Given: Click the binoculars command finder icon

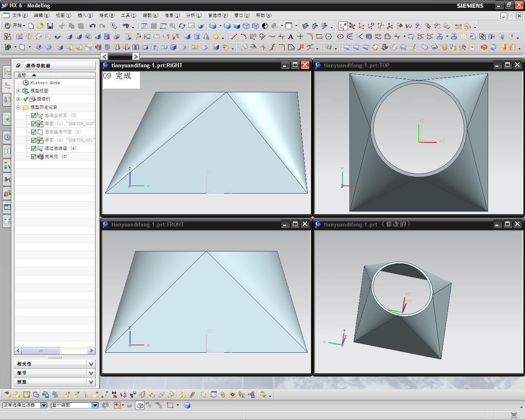Looking at the screenshot, I should [x=126, y=26].
